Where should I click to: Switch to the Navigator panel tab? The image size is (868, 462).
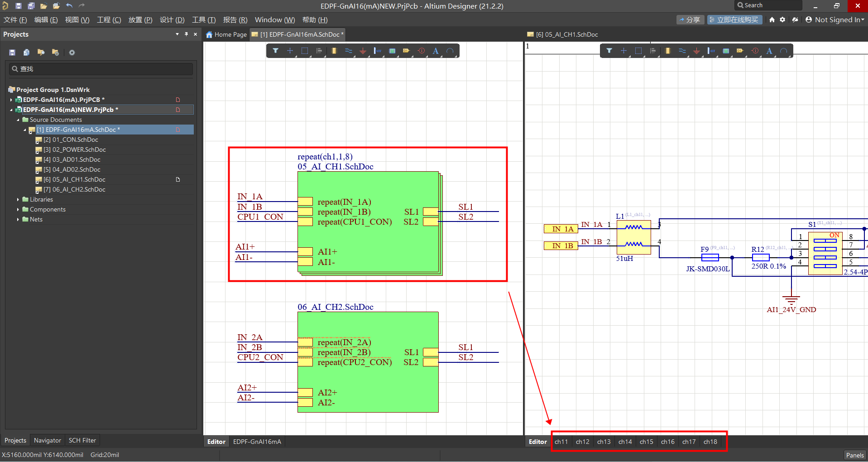click(x=47, y=440)
